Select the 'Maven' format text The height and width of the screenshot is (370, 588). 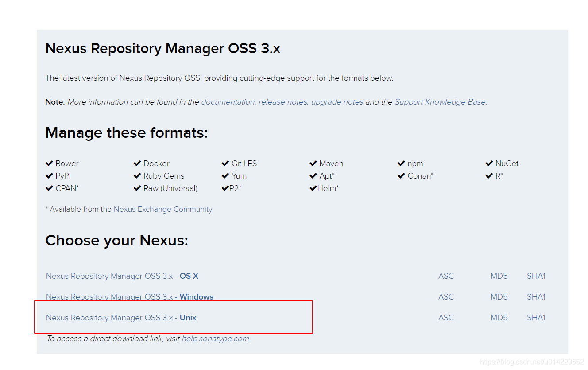[331, 164]
